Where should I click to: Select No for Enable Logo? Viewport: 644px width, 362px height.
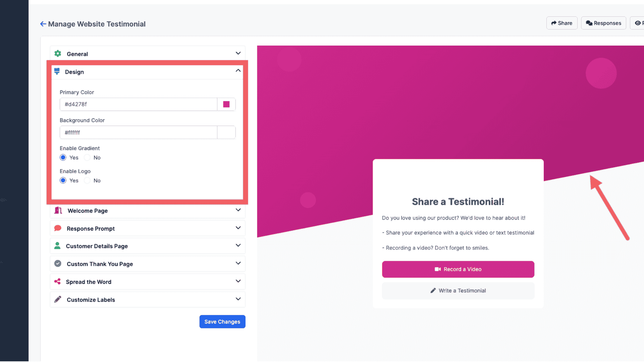pos(87,180)
